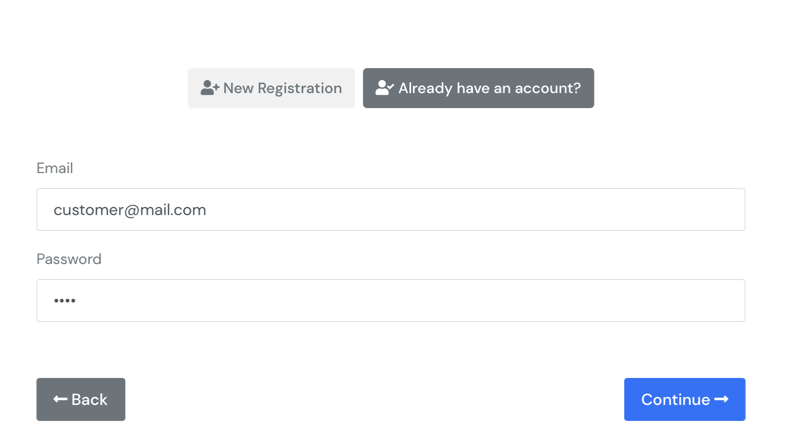The height and width of the screenshot is (444, 791).
Task: Click the word "Back" on the gray button
Action: 89,400
